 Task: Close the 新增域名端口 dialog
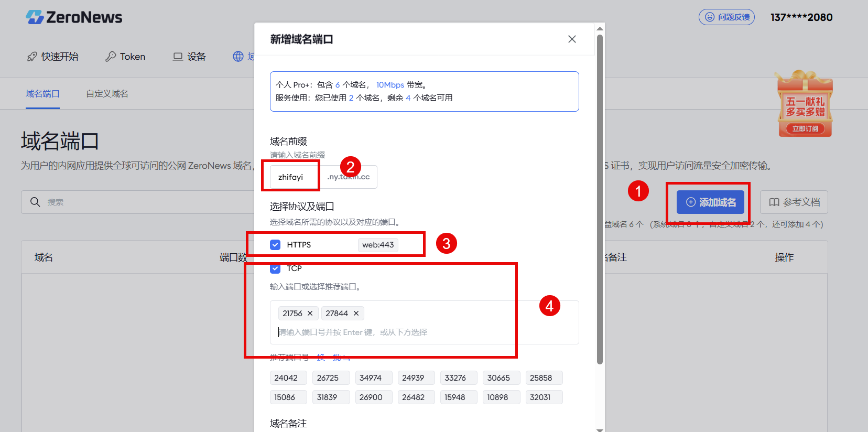(x=572, y=39)
